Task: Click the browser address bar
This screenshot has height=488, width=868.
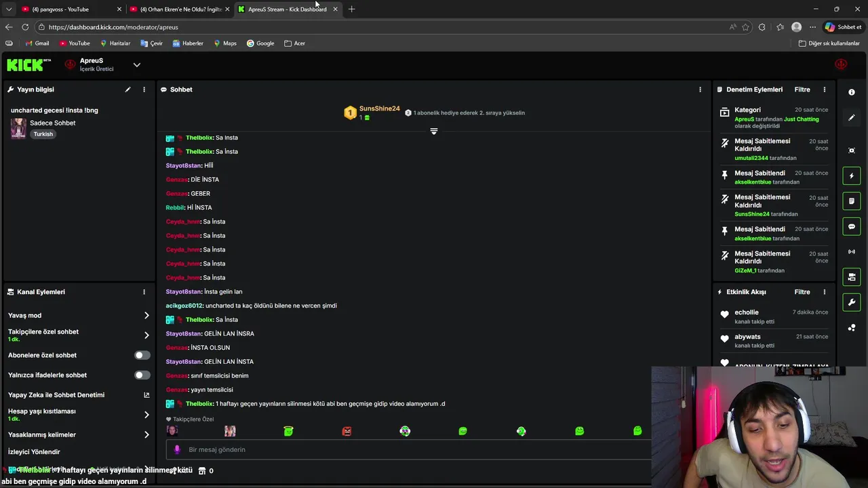Action: [x=380, y=27]
